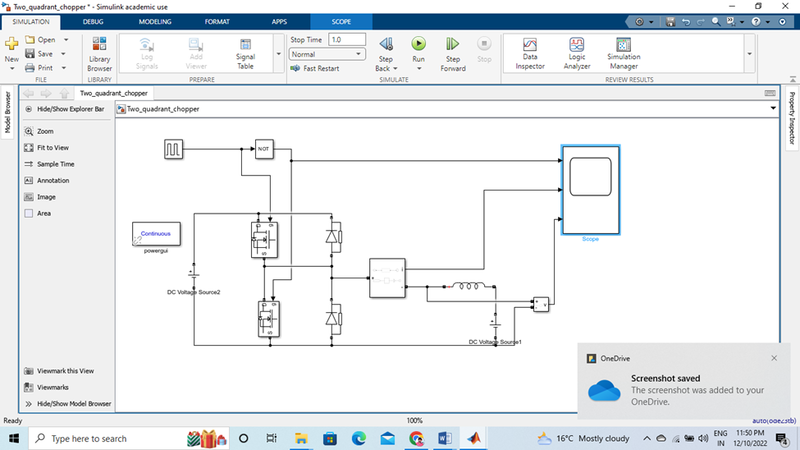Switch to the SCOPE tab

click(341, 22)
